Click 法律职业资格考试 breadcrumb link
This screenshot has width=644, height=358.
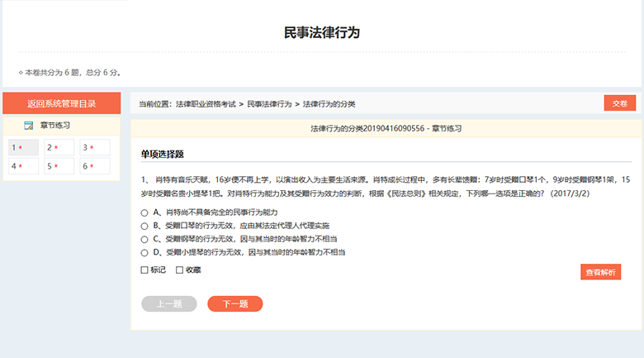click(206, 104)
